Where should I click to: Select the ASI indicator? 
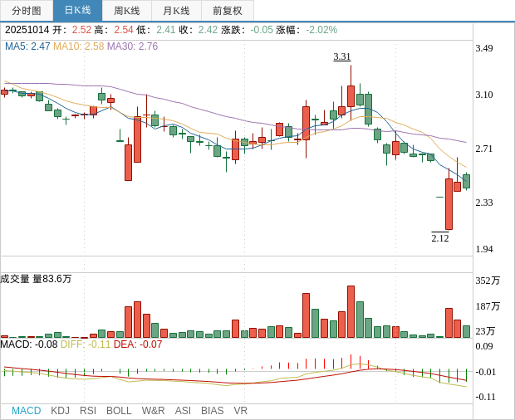[183, 411]
